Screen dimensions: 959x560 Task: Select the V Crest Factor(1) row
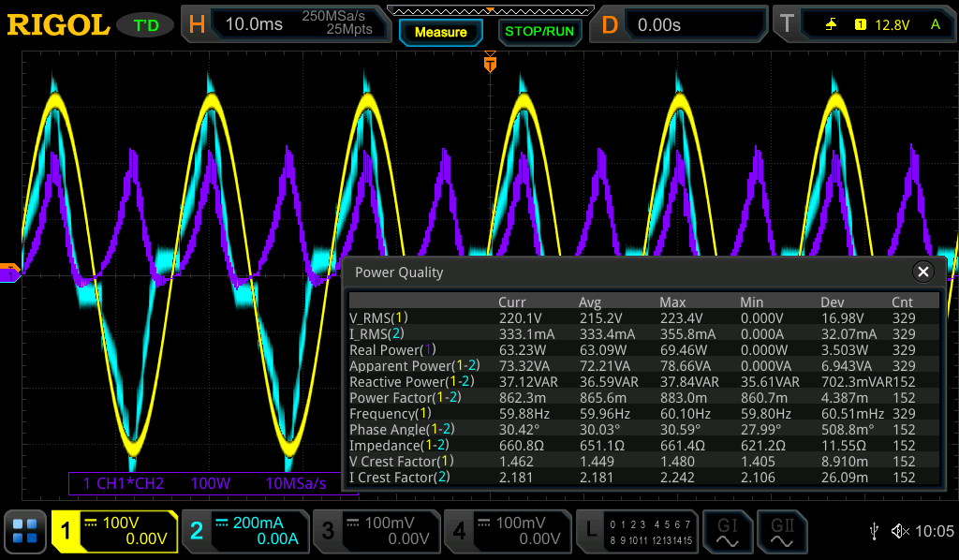[644, 461]
